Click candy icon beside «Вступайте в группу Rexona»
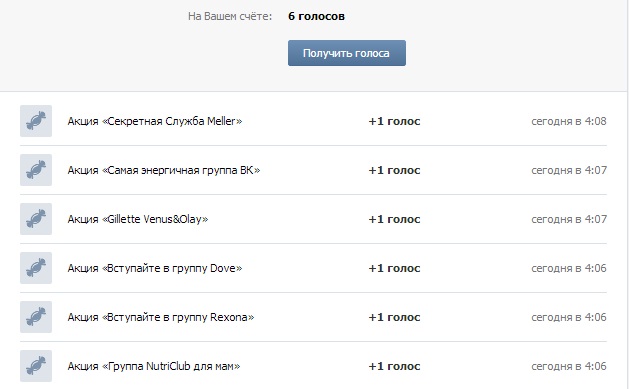Viewport: 629px width, 389px height. coord(36,317)
